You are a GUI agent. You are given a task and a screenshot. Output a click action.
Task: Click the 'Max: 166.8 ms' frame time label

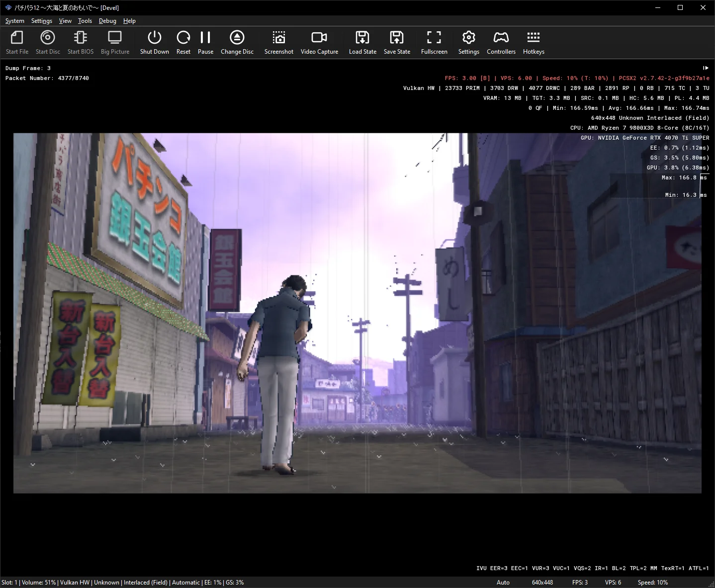tap(684, 177)
